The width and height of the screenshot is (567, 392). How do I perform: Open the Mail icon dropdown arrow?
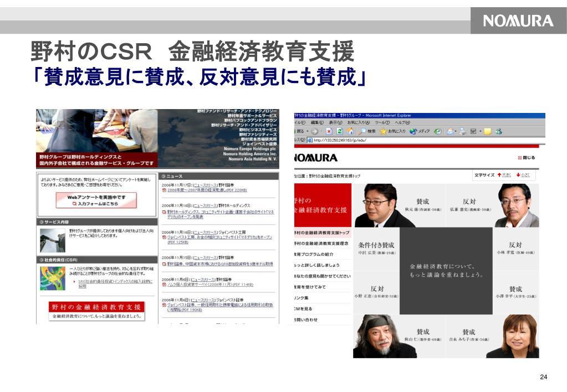[x=456, y=132]
